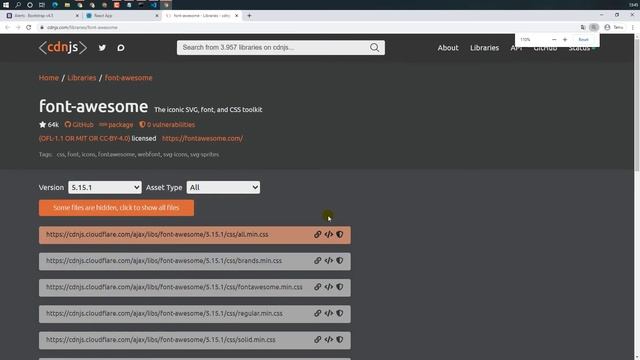Open the Windows Start menu
The image size is (640, 360).
(x=6, y=5)
